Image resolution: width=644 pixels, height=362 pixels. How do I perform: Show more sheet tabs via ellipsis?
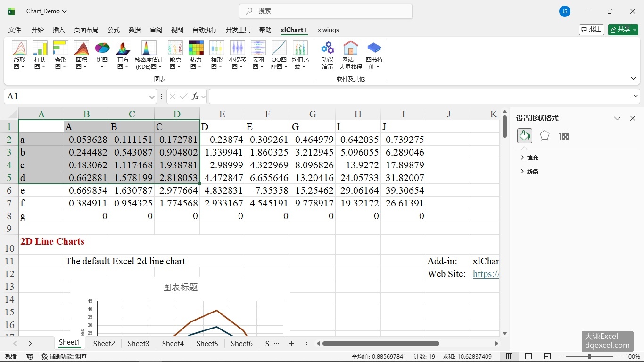pyautogui.click(x=277, y=344)
